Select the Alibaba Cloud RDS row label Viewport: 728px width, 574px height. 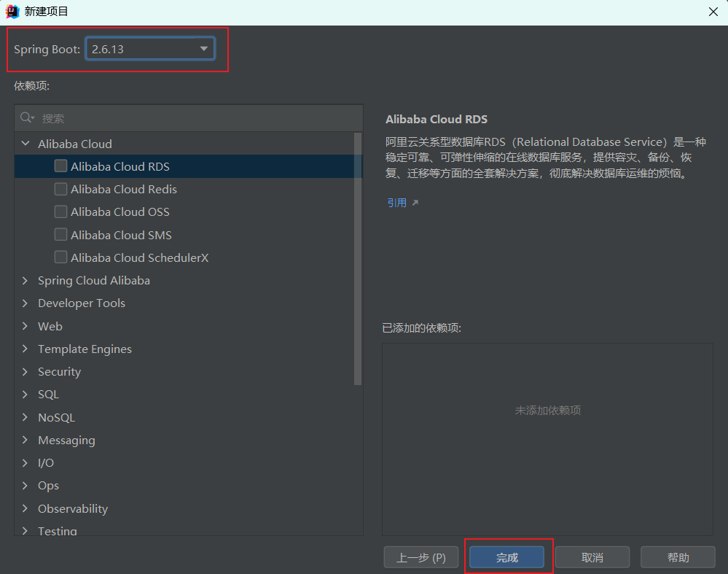coord(120,166)
